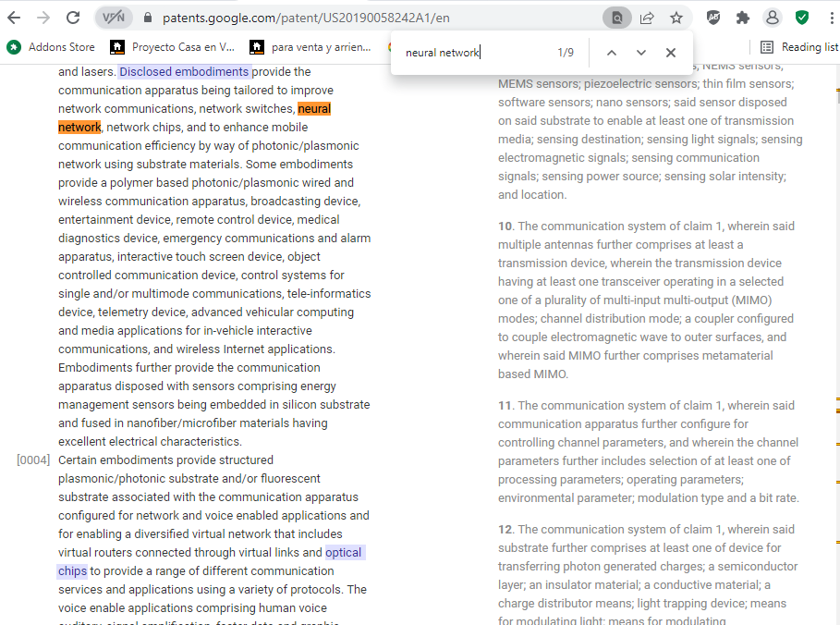Click the browser Back arrow

pyautogui.click(x=14, y=18)
